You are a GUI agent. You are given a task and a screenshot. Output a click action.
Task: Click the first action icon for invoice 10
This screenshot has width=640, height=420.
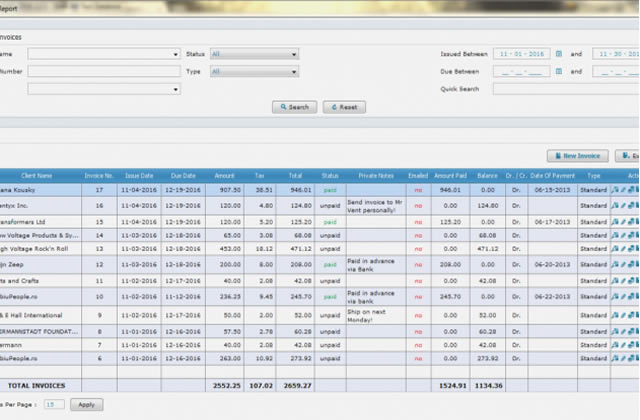(615, 297)
